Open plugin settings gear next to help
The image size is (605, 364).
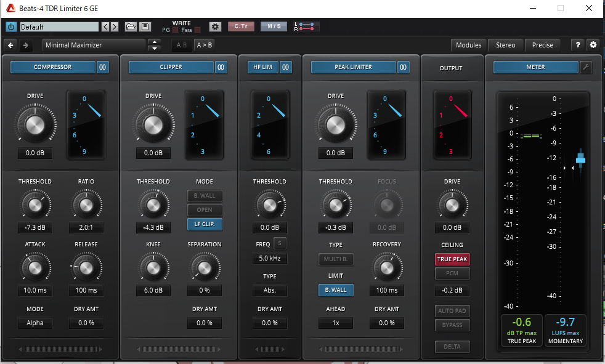pyautogui.click(x=593, y=45)
